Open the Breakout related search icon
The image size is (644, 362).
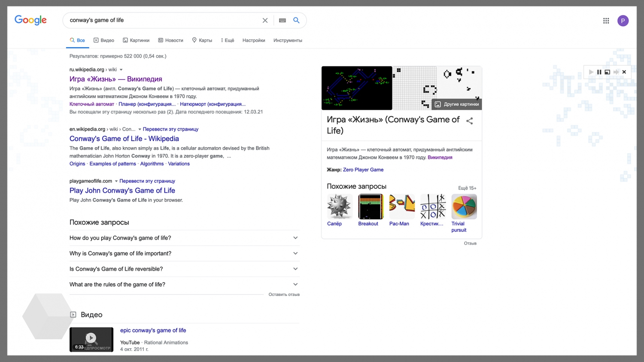pos(371,206)
